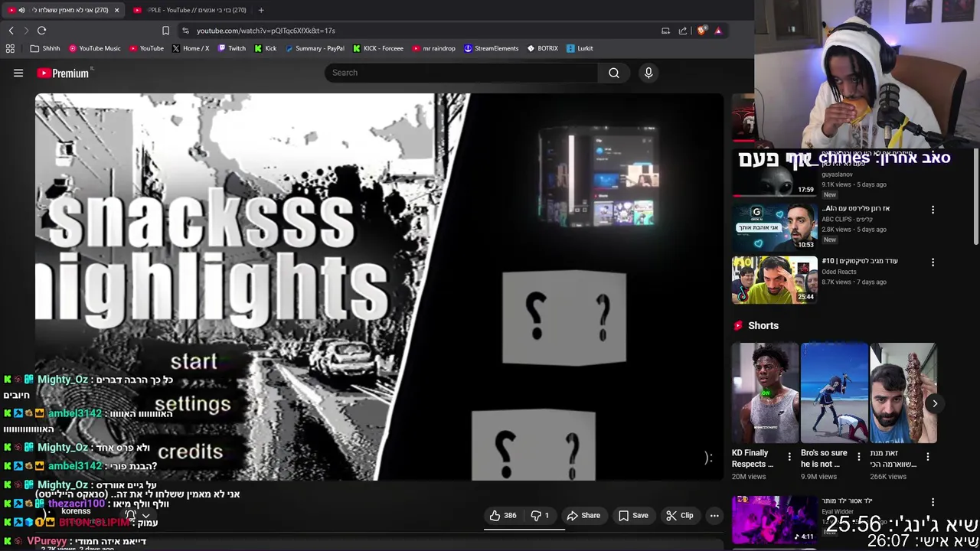The image size is (980, 551).
Task: Open the 25:44 Oded Reacts video thumbnail
Action: (774, 279)
